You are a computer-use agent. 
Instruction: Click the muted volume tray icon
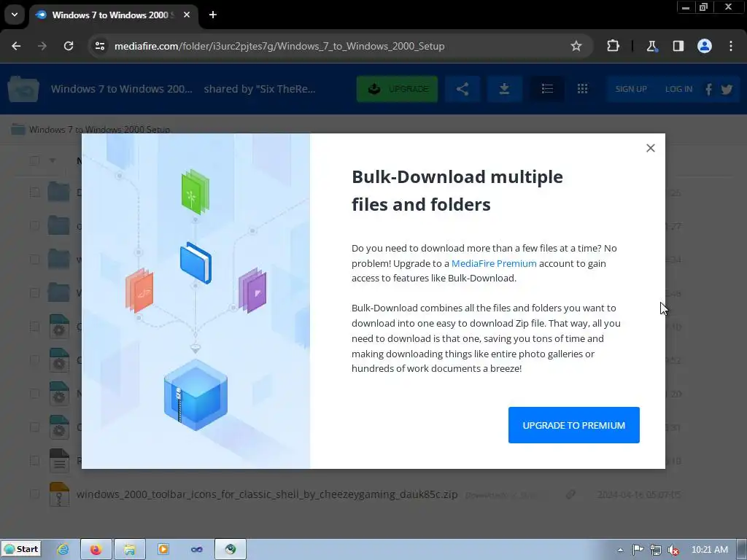(x=673, y=550)
